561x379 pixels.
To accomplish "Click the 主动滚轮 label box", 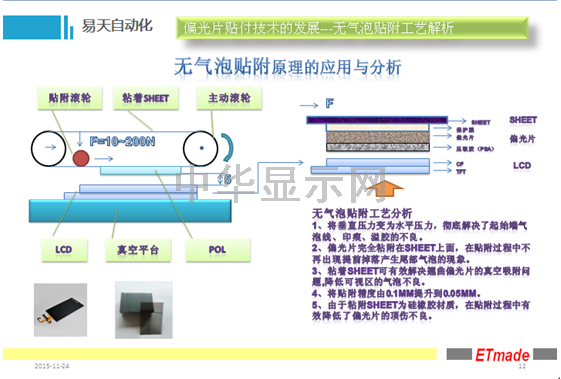I will tap(229, 98).
